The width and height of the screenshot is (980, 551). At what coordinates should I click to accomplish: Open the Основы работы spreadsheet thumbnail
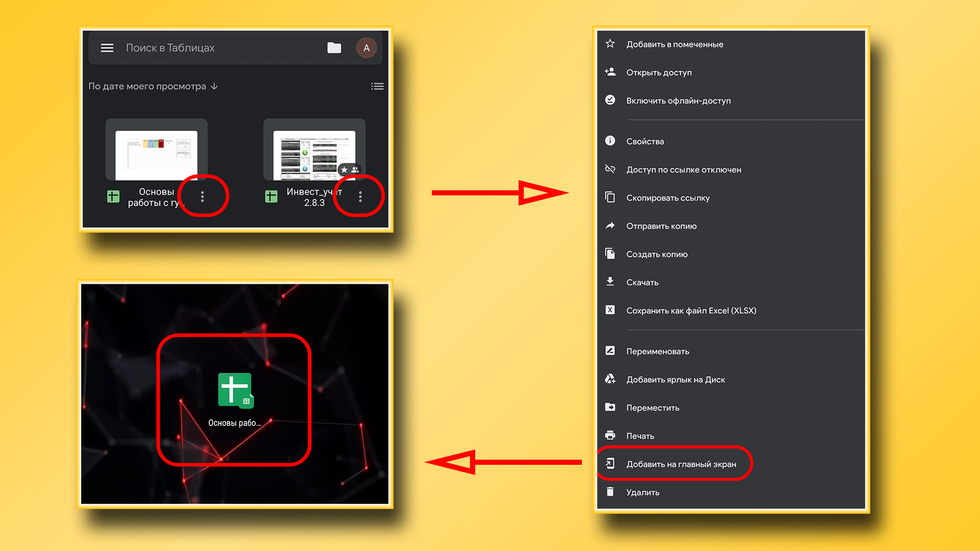156,149
